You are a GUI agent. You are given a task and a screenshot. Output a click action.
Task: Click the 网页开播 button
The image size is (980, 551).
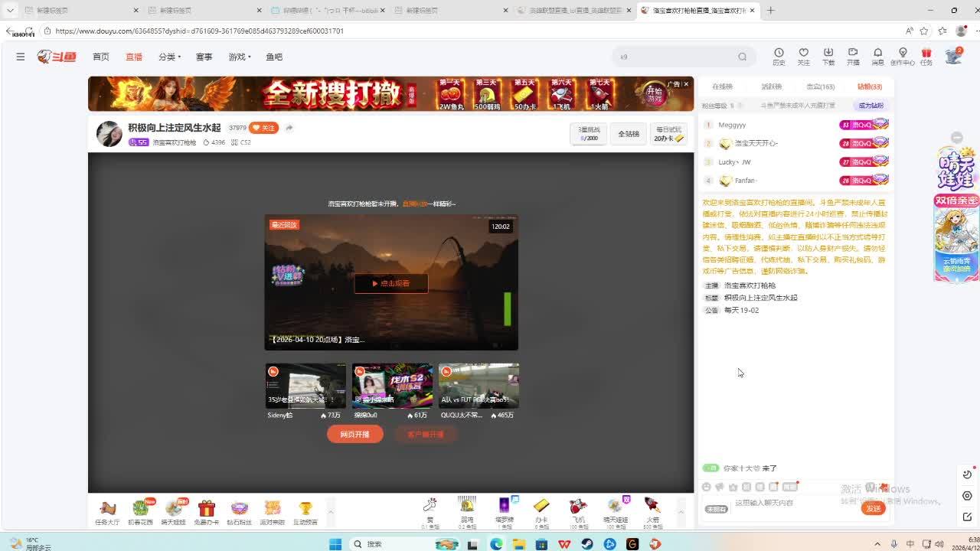354,434
